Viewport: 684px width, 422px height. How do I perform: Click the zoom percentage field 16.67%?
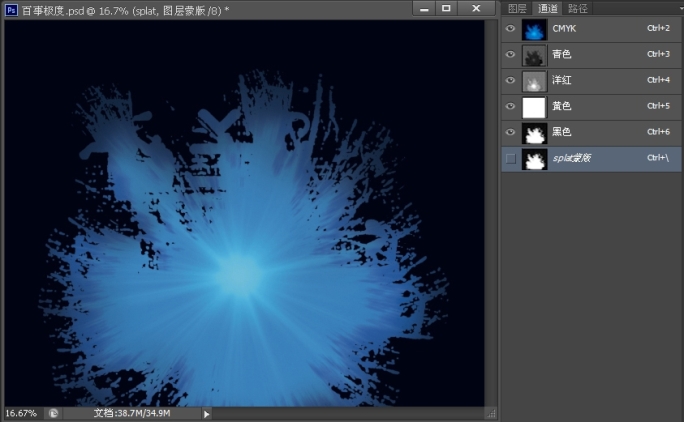point(21,413)
